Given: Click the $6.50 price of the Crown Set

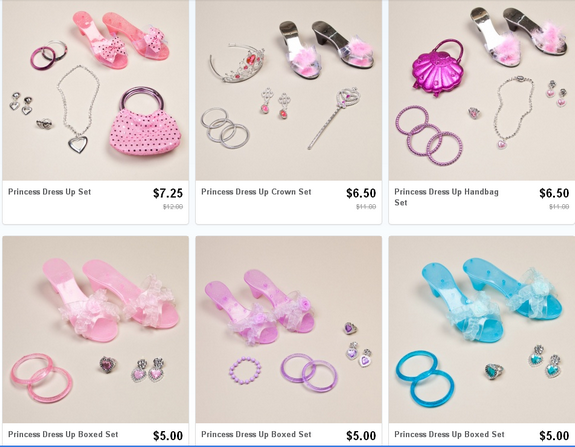Looking at the screenshot, I should click(x=361, y=193).
